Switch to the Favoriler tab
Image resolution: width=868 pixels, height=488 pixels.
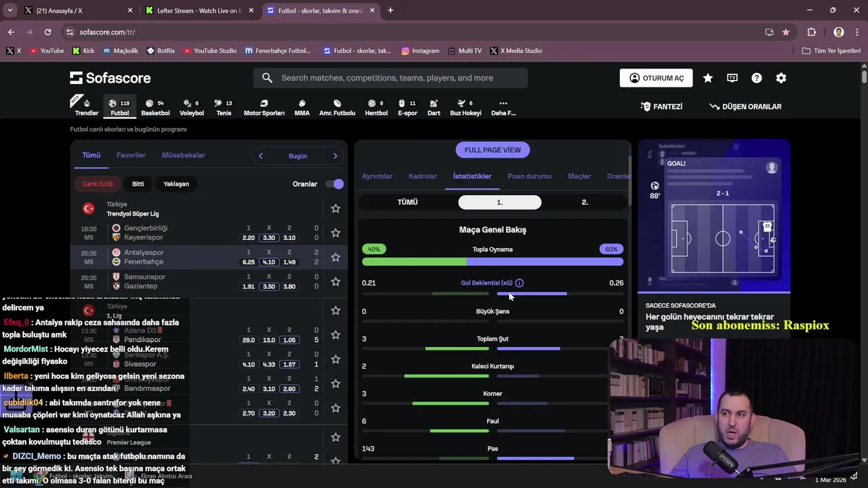pyautogui.click(x=131, y=155)
